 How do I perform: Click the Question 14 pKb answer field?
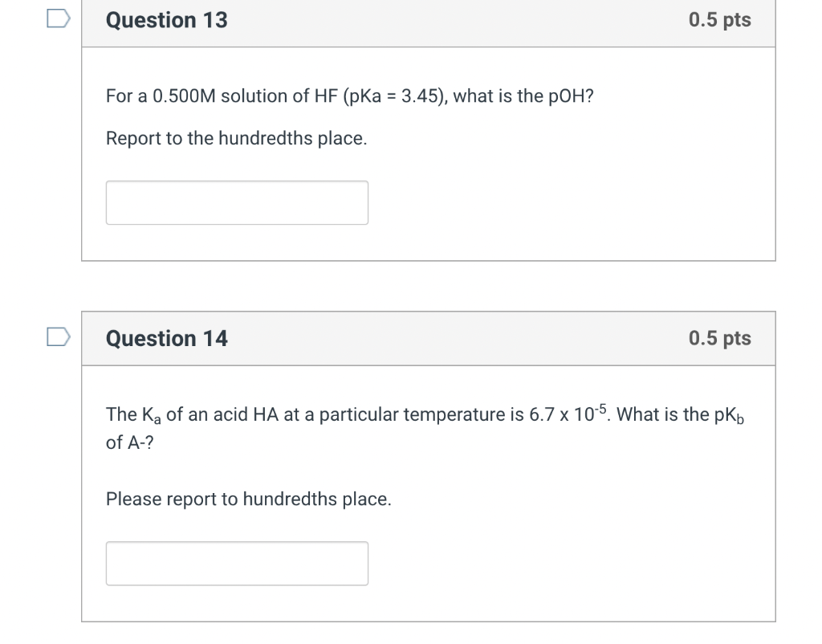click(237, 564)
